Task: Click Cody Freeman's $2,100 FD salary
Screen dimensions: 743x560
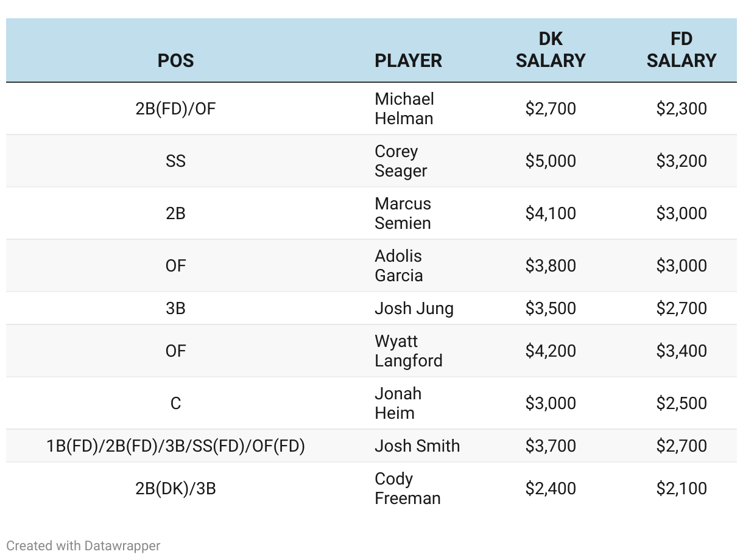Action: tap(681, 488)
